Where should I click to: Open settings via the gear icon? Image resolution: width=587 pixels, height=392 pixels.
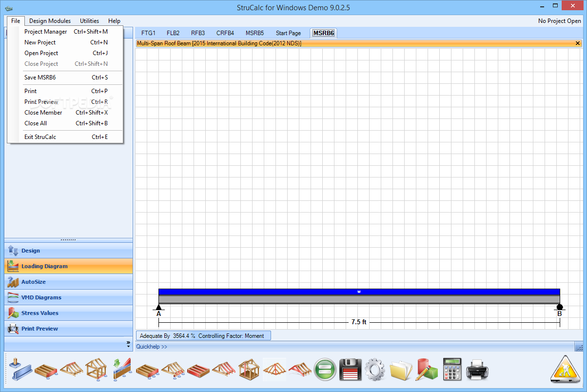pos(375,370)
